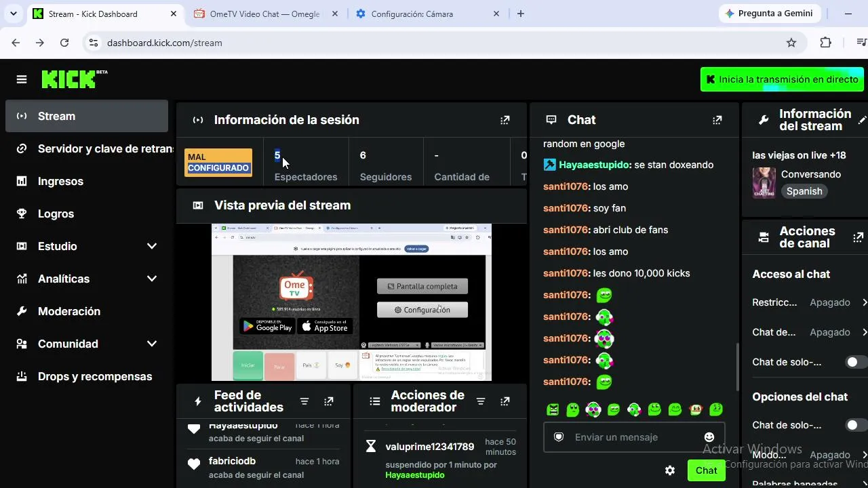Switch to the Configuración: Cámara tab
The height and width of the screenshot is (488, 868).
click(427, 14)
